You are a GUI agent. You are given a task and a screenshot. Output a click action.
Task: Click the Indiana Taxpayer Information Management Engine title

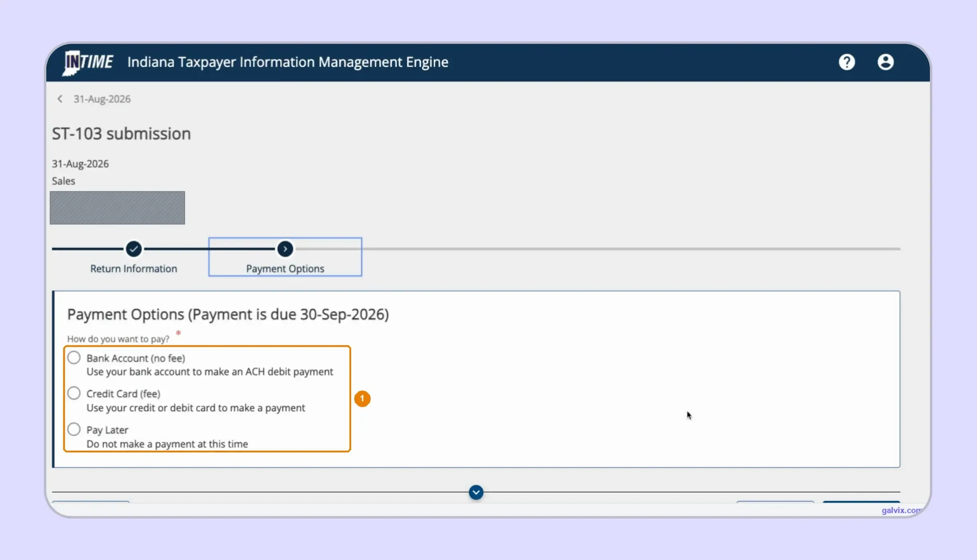[288, 63]
